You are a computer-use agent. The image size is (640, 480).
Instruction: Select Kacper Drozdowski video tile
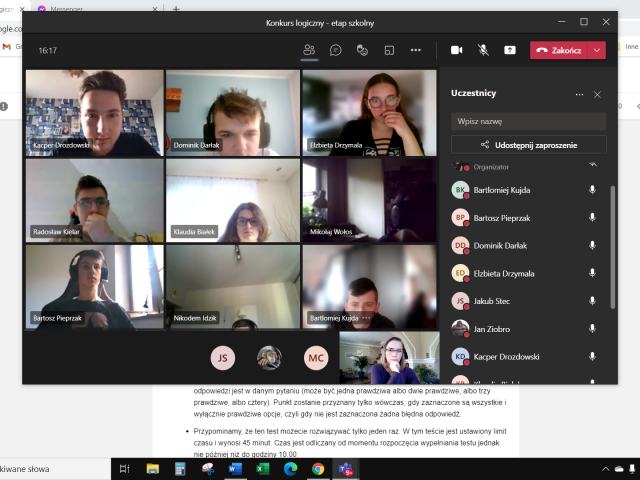(95, 113)
